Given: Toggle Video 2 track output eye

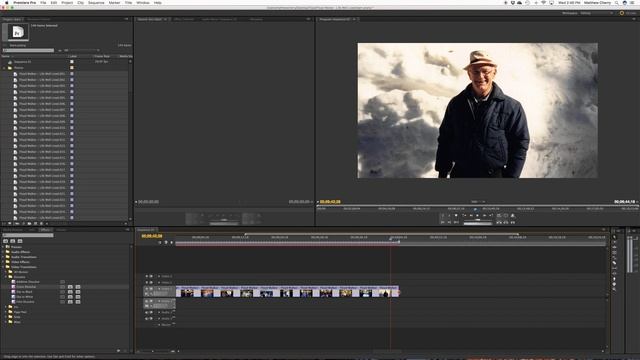Looking at the screenshot, I should tap(147, 282).
